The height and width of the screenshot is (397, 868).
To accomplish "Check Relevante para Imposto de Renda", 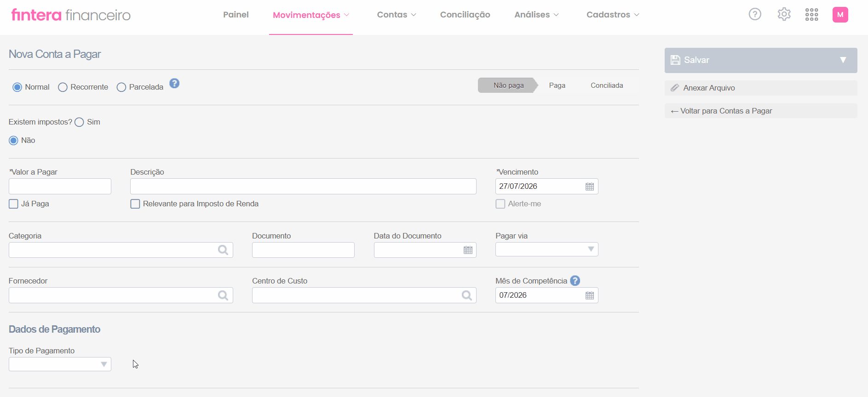I will pos(135,204).
